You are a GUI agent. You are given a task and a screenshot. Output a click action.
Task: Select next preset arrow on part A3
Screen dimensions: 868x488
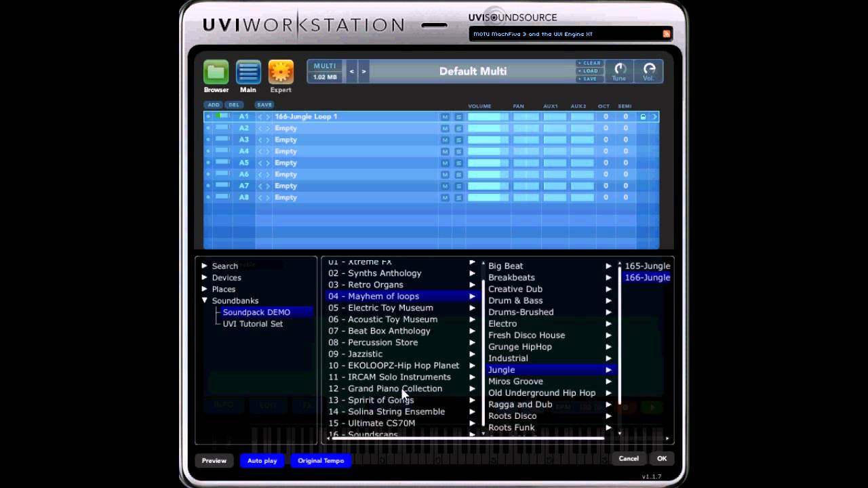268,140
